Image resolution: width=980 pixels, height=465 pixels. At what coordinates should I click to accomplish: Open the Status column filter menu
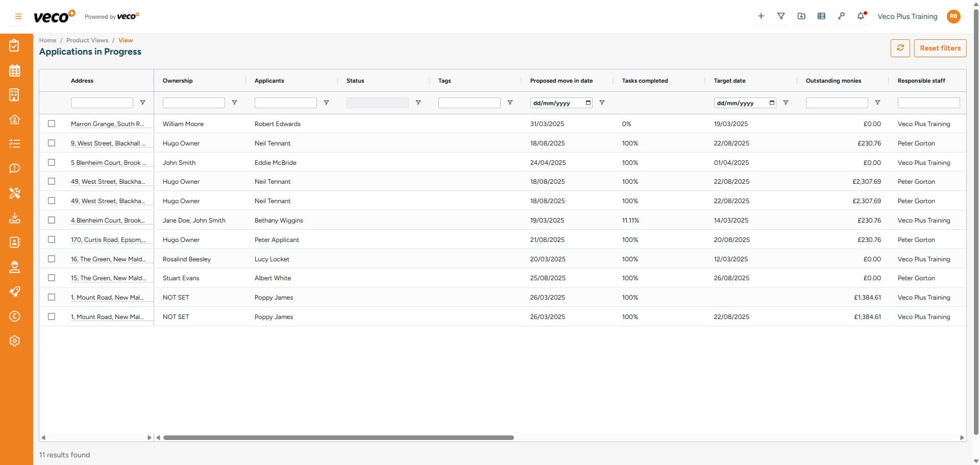pos(418,103)
